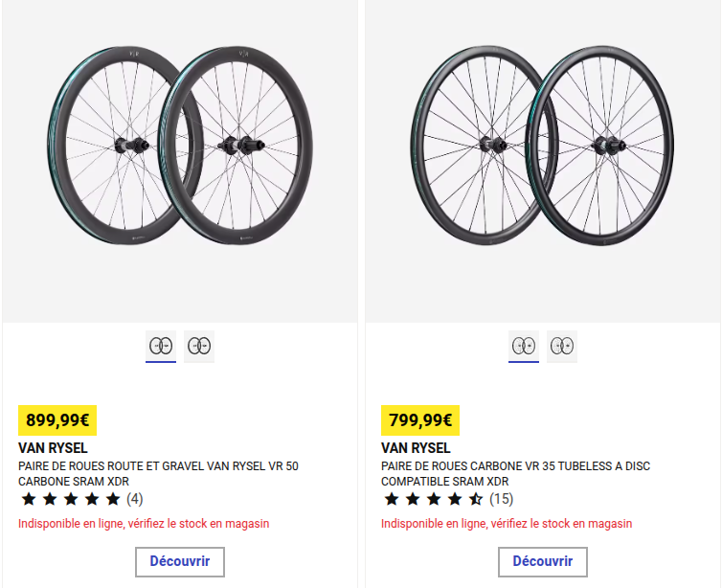Screen dimensions: 722x588
Task: Select first thumbnail of VR 50 wheels
Action: (160, 346)
